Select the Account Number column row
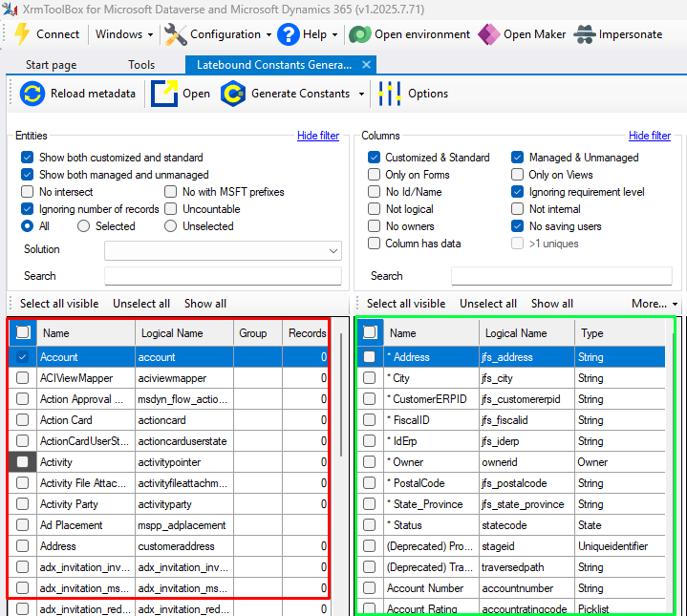The image size is (687, 616). click(x=511, y=588)
